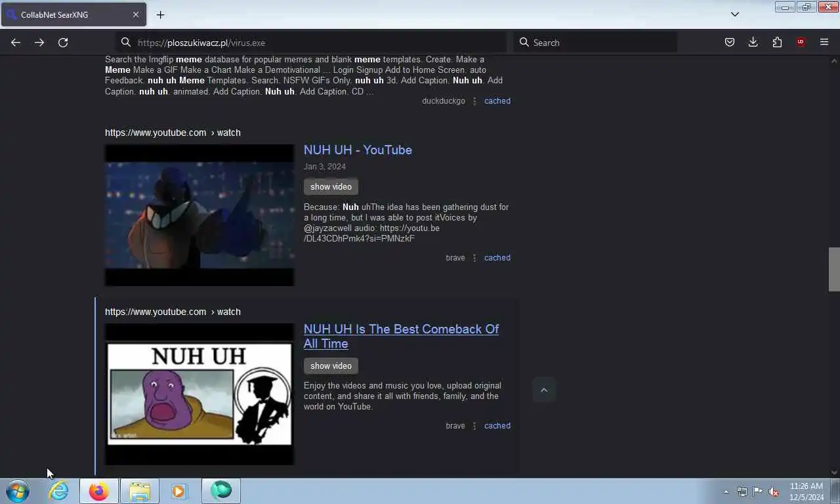Open the network status tray icon
This screenshot has width=840, height=504.
[742, 492]
